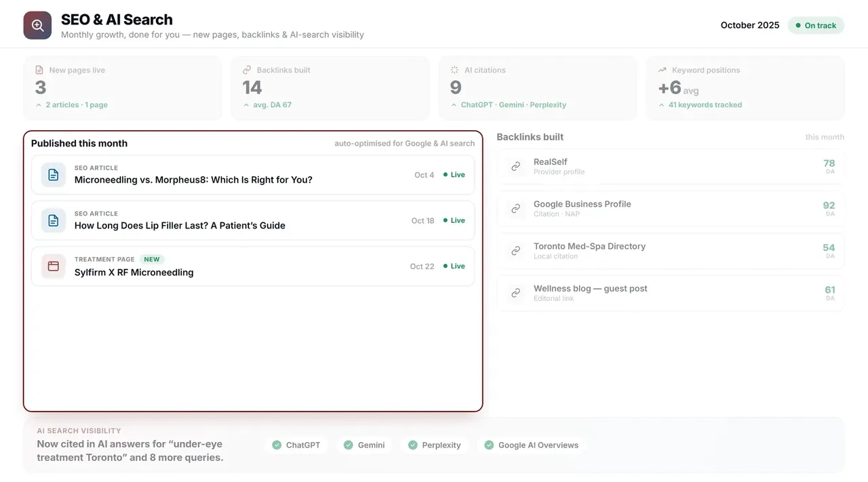Click the AI citations sparkle icon
Viewport: 868px width, 482px height.
click(454, 70)
